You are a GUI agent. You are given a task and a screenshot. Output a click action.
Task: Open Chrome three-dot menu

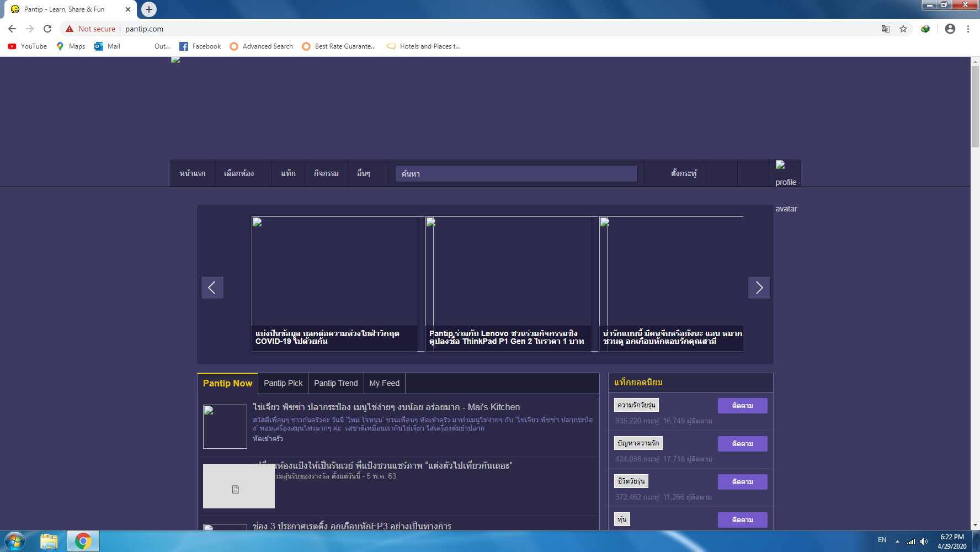(x=968, y=29)
